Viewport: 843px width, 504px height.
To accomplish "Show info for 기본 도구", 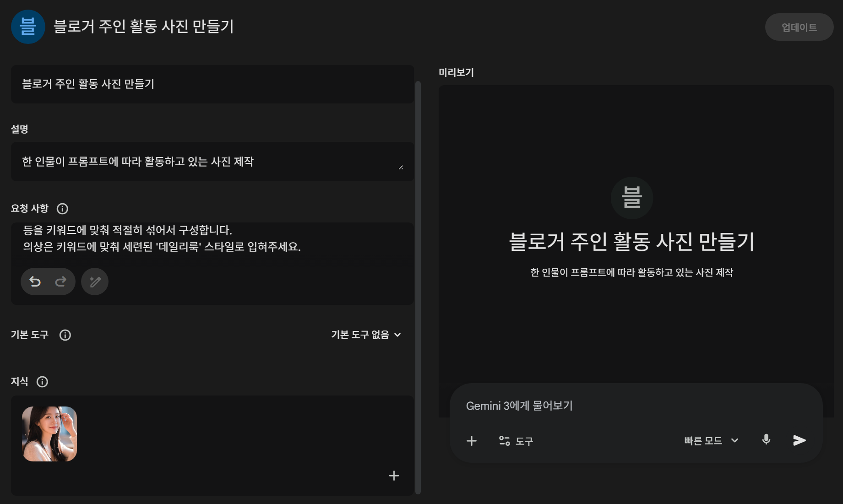I will [x=65, y=335].
